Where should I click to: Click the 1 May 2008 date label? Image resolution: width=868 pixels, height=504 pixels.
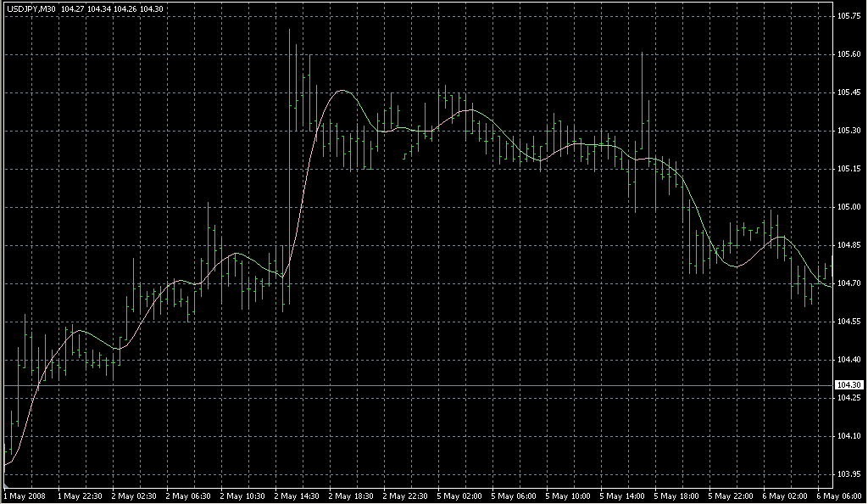pyautogui.click(x=25, y=495)
